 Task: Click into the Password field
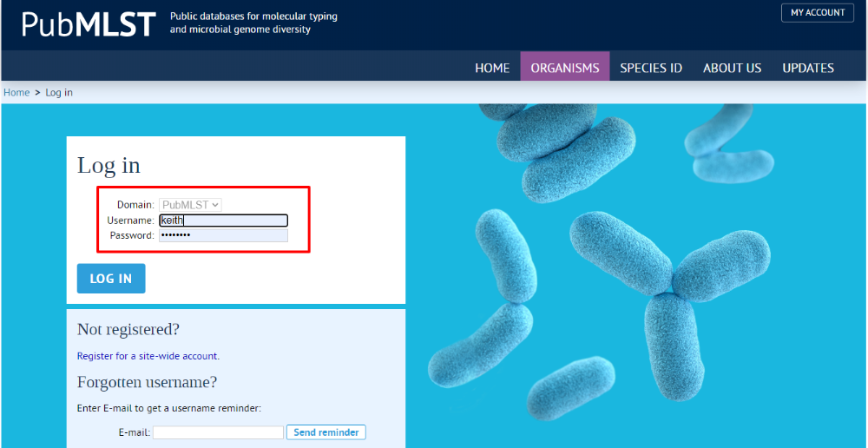pos(223,235)
